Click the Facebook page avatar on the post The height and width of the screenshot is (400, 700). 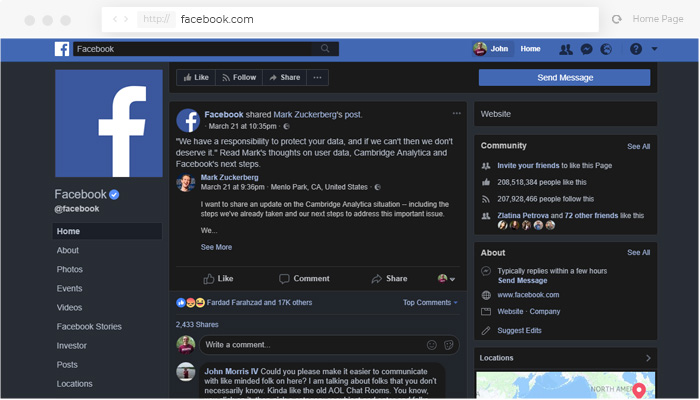click(x=188, y=121)
